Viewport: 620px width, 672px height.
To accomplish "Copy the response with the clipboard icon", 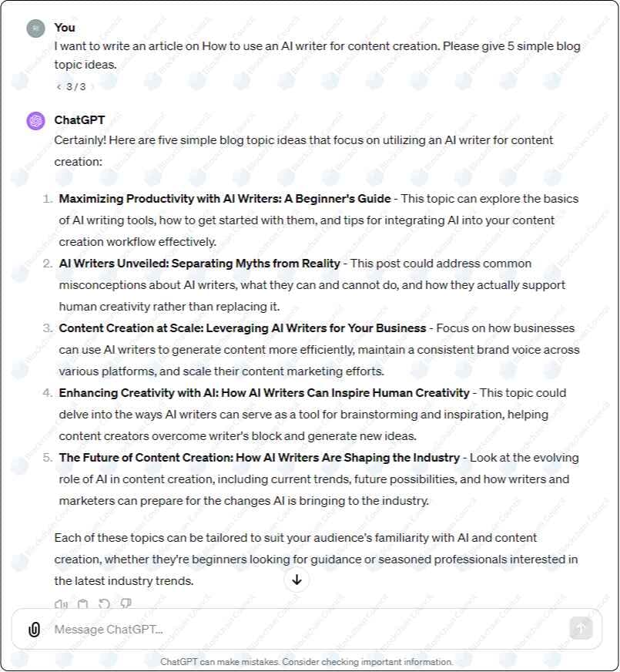I will 82,604.
